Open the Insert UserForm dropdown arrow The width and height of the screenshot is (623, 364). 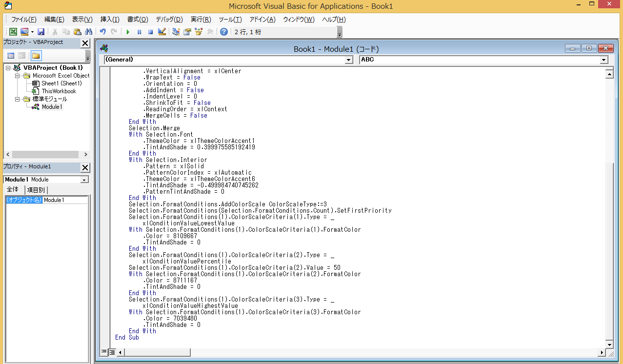pyautogui.click(x=32, y=32)
